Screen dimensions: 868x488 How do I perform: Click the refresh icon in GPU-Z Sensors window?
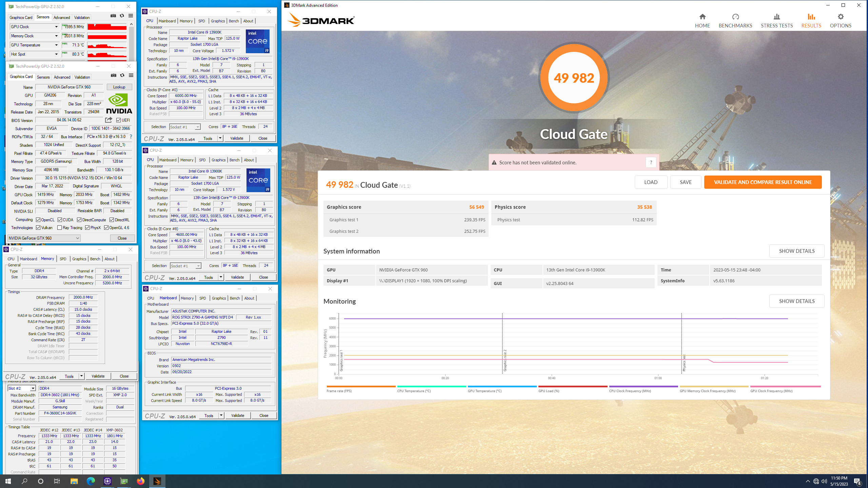pos(122,16)
